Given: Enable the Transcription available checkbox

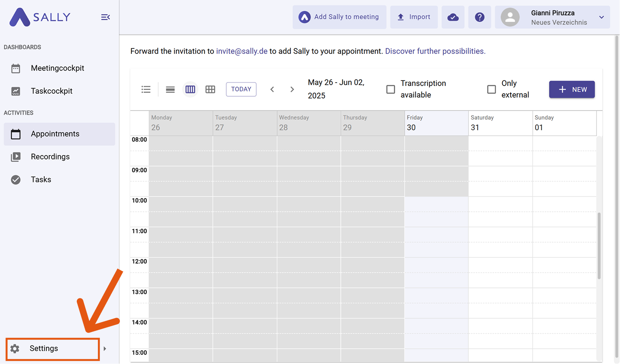Looking at the screenshot, I should tap(391, 89).
